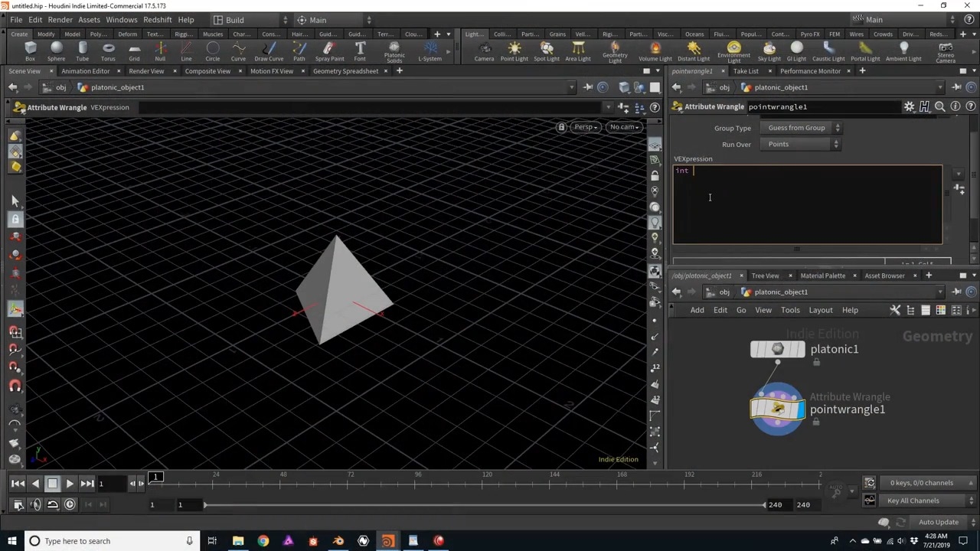Open Chrome from the Windows taskbar
Screen dimensions: 980x551
click(263, 541)
